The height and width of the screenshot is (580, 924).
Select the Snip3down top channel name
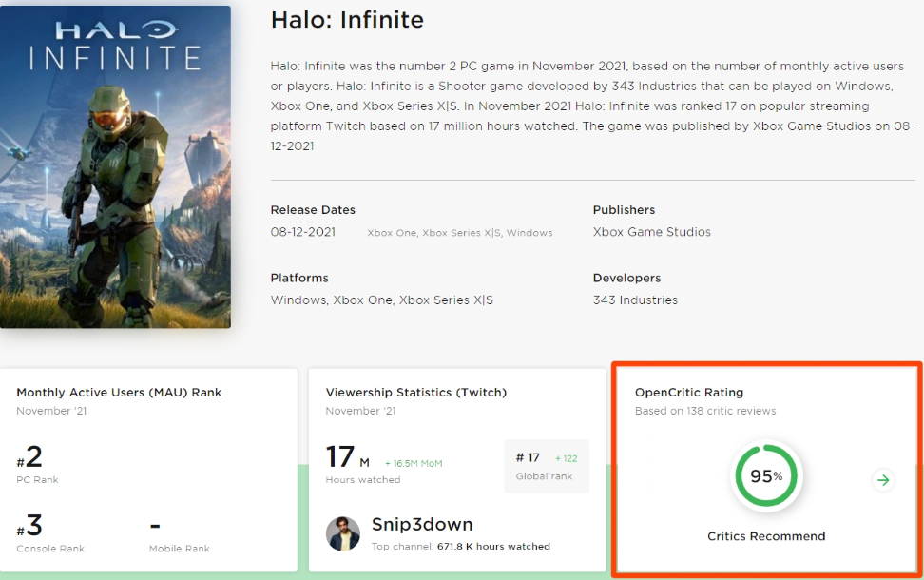pyautogui.click(x=422, y=524)
